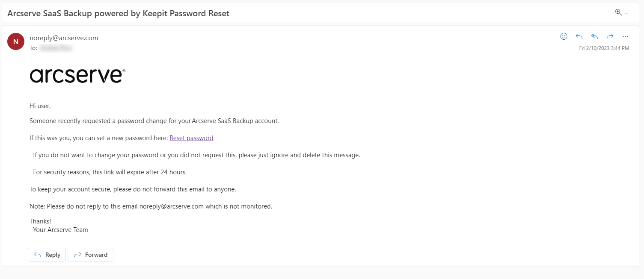Click the 'Hi user,' greeting line
Image resolution: width=644 pixels, height=279 pixels.
40,106
